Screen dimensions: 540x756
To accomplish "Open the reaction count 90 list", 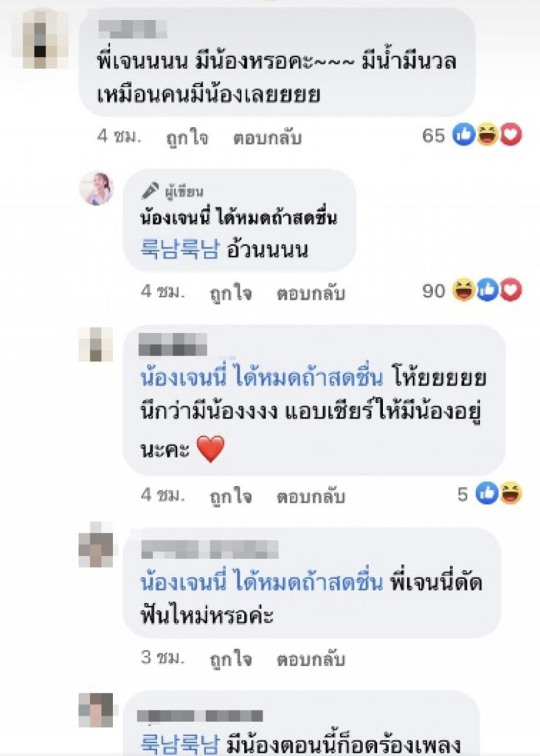I will pos(434,291).
